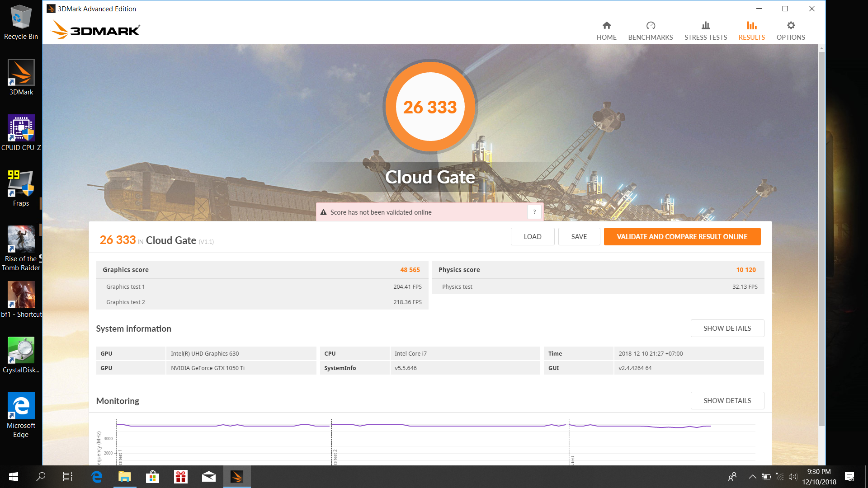
Task: Open the HOME tab in 3DMark
Action: click(x=606, y=31)
